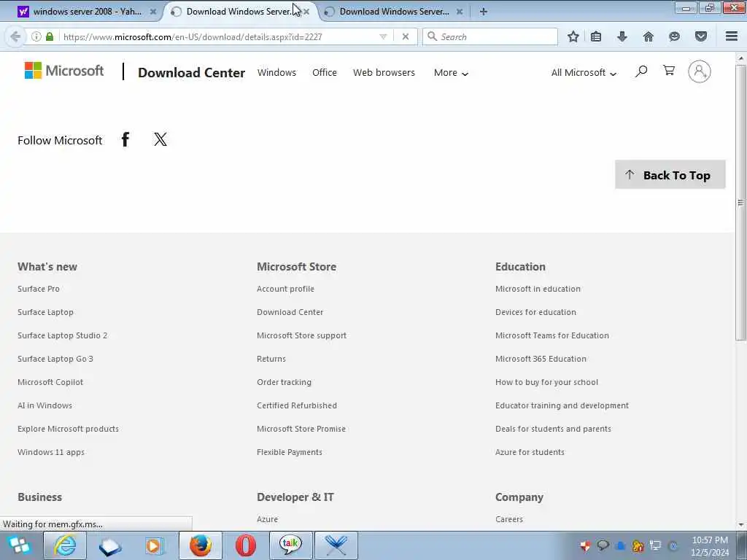The image size is (747, 560).
Task: Click the chat bubble toolbar icon
Action: point(674,36)
